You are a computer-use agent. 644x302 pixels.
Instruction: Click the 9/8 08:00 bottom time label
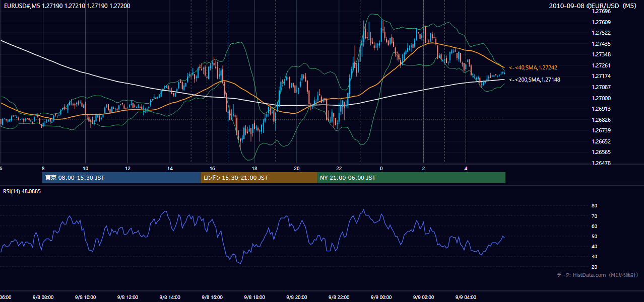click(x=43, y=297)
